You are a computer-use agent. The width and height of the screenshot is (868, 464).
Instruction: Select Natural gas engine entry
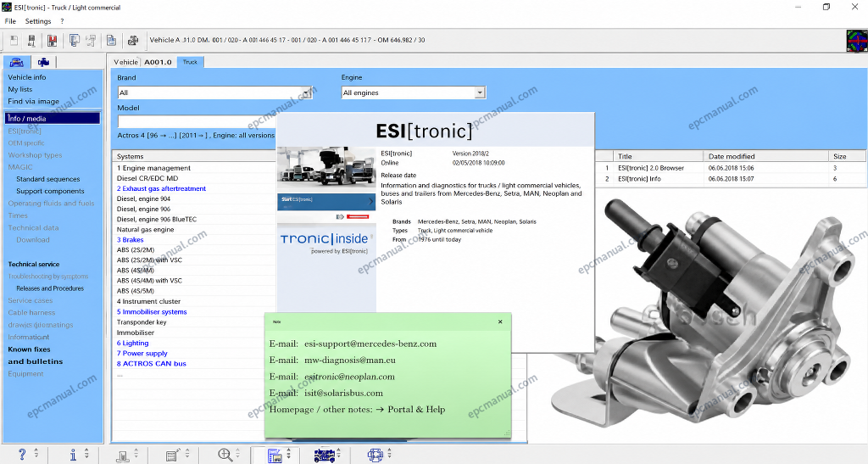point(145,229)
